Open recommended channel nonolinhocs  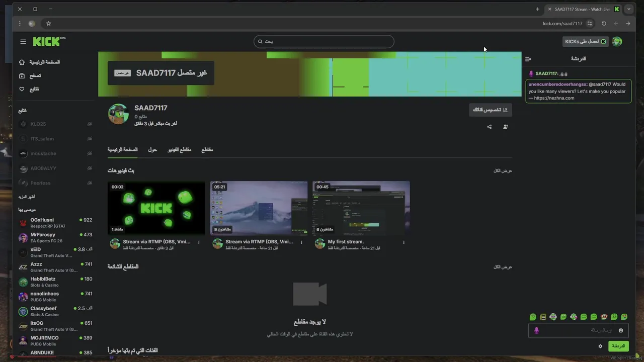tap(55, 297)
